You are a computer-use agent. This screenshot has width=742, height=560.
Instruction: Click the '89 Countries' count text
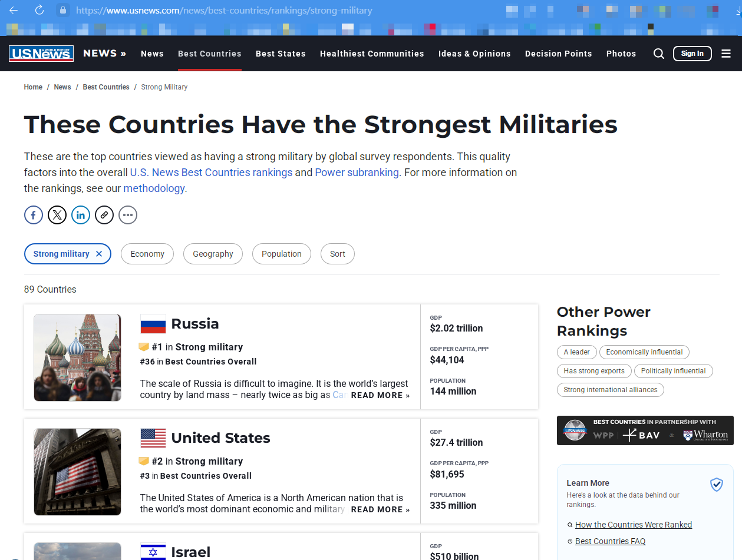coord(50,289)
